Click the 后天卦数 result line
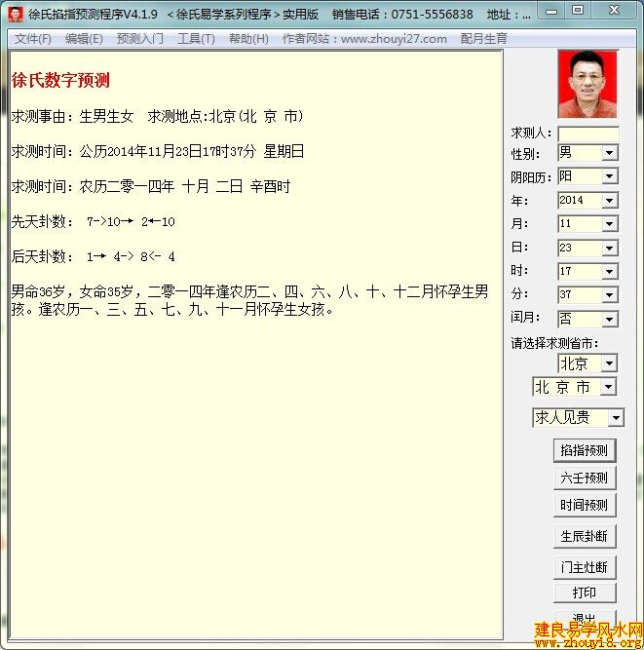The height and width of the screenshot is (650, 644). [94, 257]
